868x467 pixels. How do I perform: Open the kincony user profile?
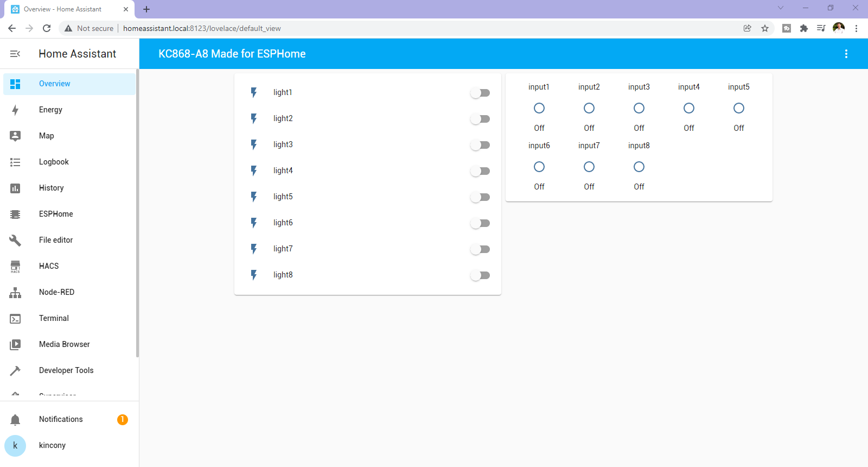tap(52, 445)
